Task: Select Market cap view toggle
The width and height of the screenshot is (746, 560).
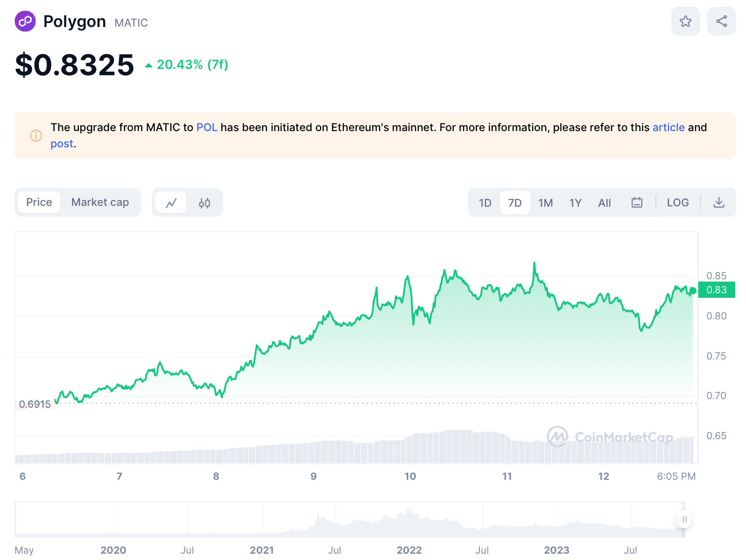Action: [100, 202]
